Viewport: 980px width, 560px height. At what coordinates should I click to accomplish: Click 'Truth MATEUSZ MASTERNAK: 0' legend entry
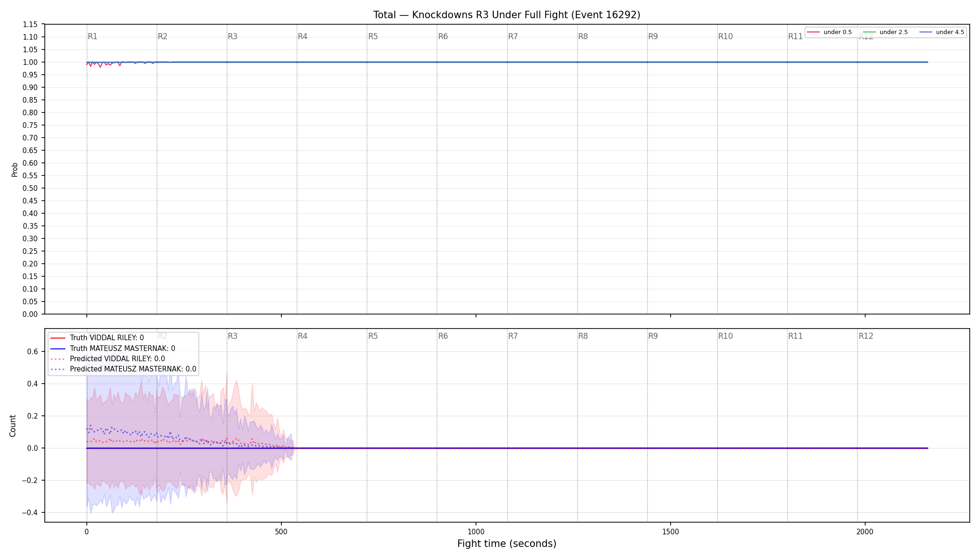[x=112, y=348]
